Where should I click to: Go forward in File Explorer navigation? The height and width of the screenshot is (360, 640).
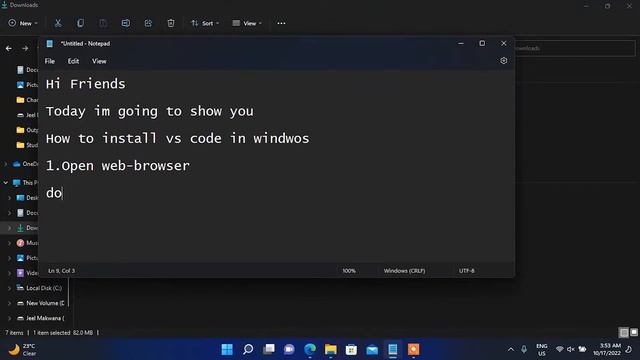25,48
